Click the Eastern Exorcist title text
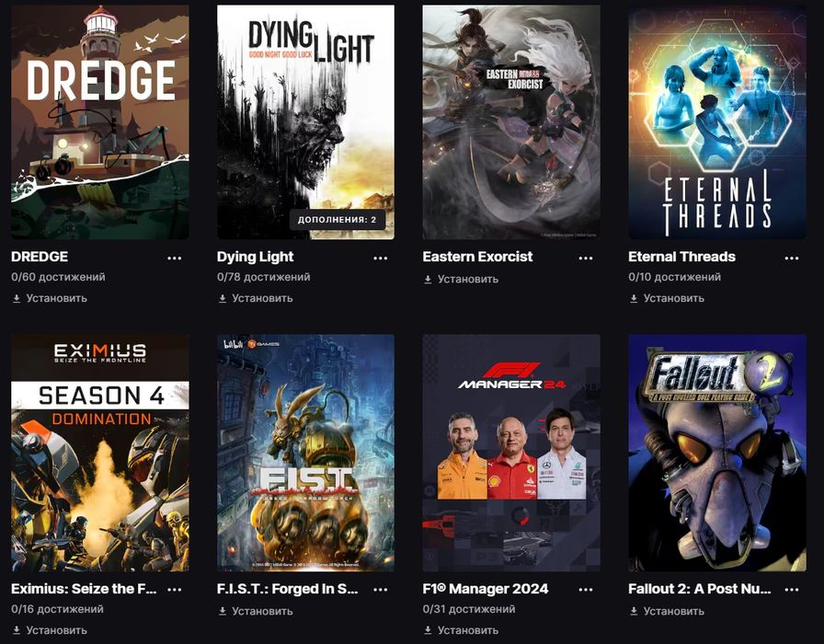Screen dimensions: 824x644 [x=477, y=257]
